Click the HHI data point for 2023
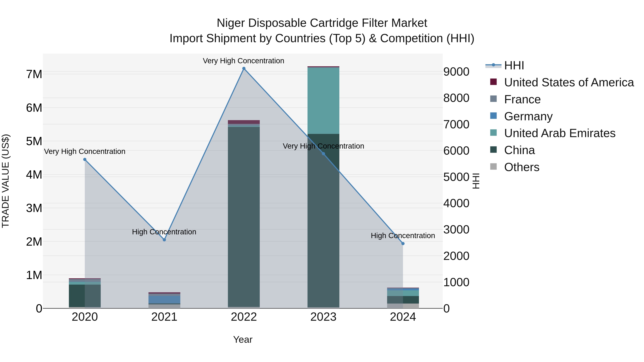Viewport: 644px width, 362px height. [323, 154]
